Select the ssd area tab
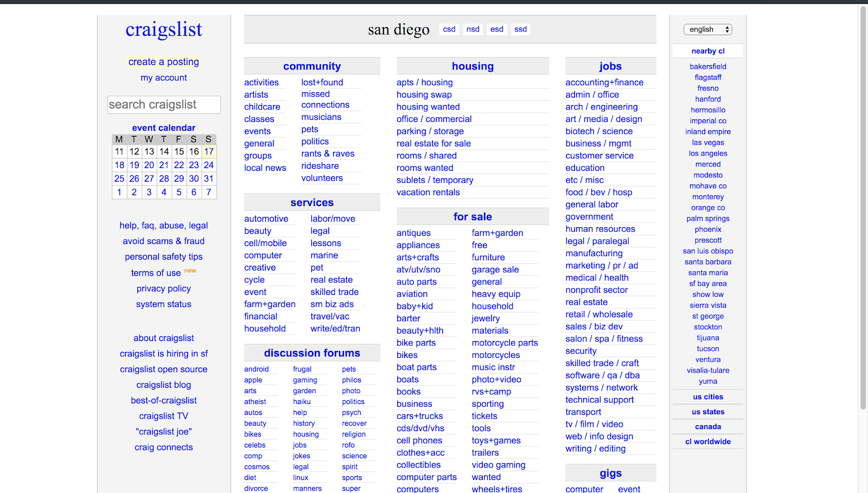Image resolution: width=868 pixels, height=493 pixels. [520, 29]
